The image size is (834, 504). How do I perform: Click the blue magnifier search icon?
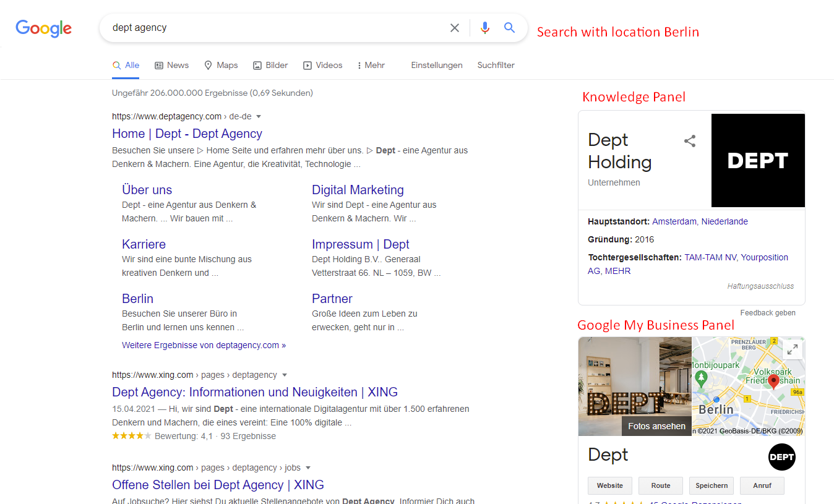click(x=509, y=28)
